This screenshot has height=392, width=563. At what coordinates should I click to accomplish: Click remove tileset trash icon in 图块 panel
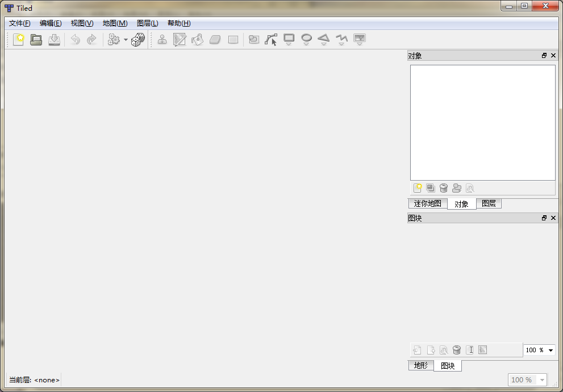click(456, 349)
